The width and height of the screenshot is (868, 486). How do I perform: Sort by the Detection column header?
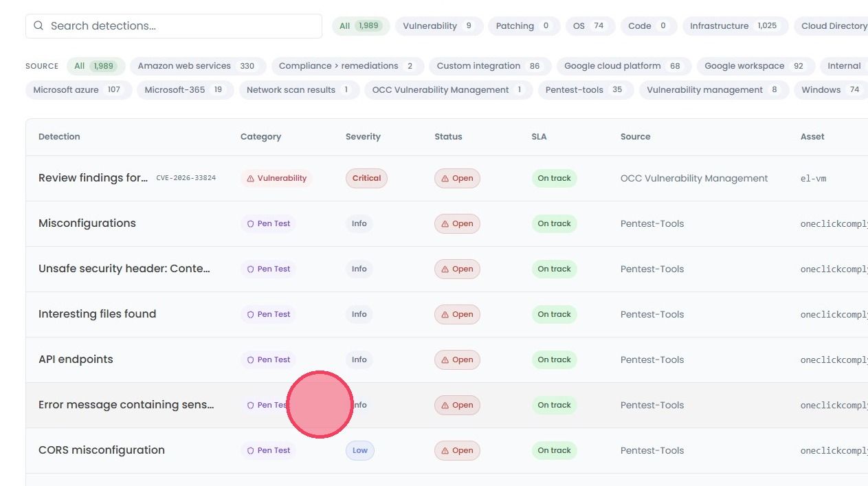59,137
